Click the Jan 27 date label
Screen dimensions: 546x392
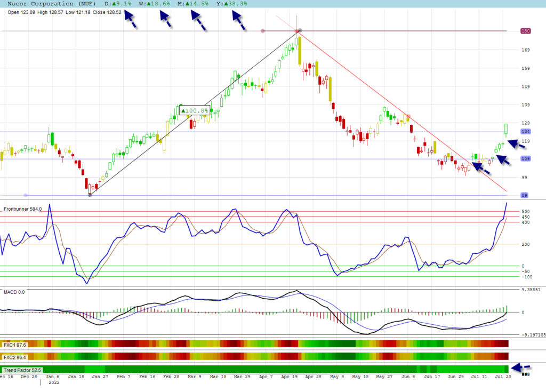click(x=100, y=377)
